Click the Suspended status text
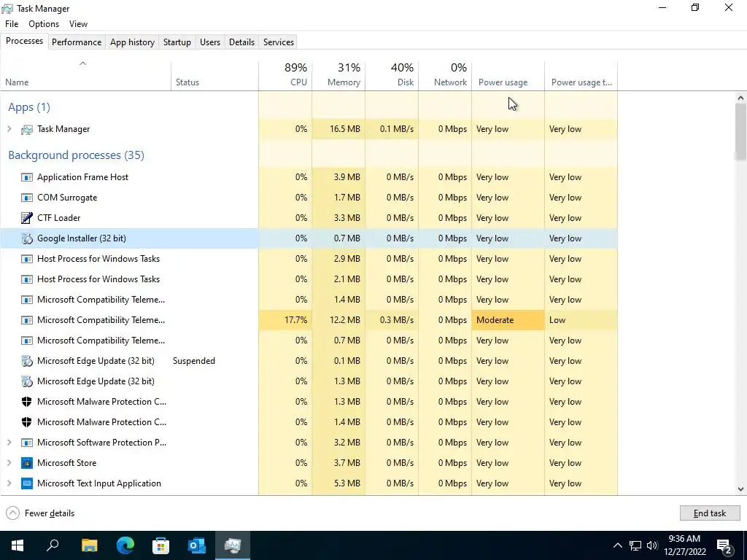Viewport: 747px width, 560px height. (194, 361)
